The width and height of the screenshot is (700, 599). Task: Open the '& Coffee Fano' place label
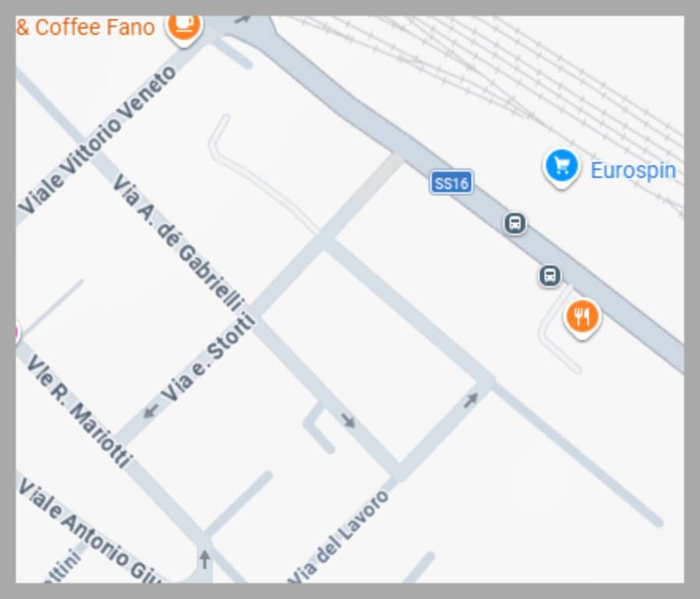85,27
